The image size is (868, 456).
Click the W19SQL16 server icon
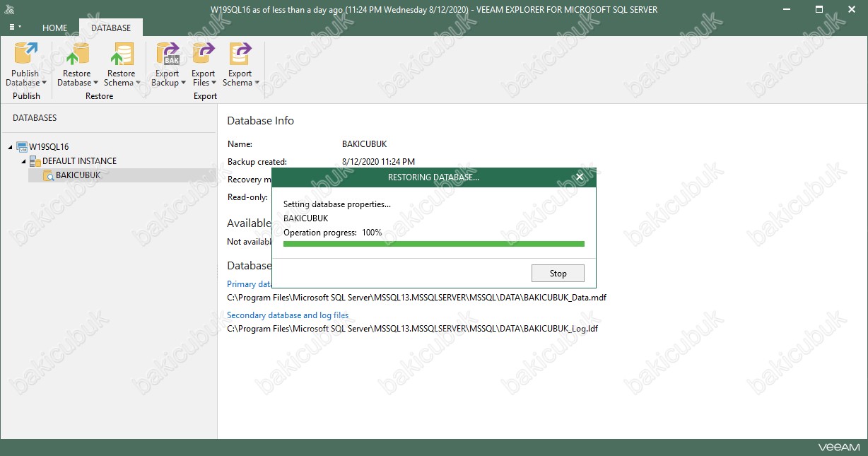coord(22,147)
